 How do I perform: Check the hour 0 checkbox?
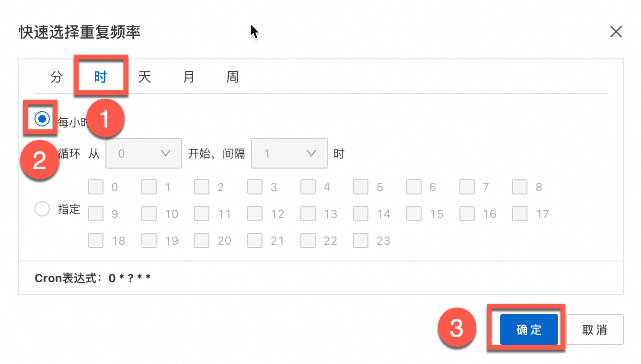point(96,187)
